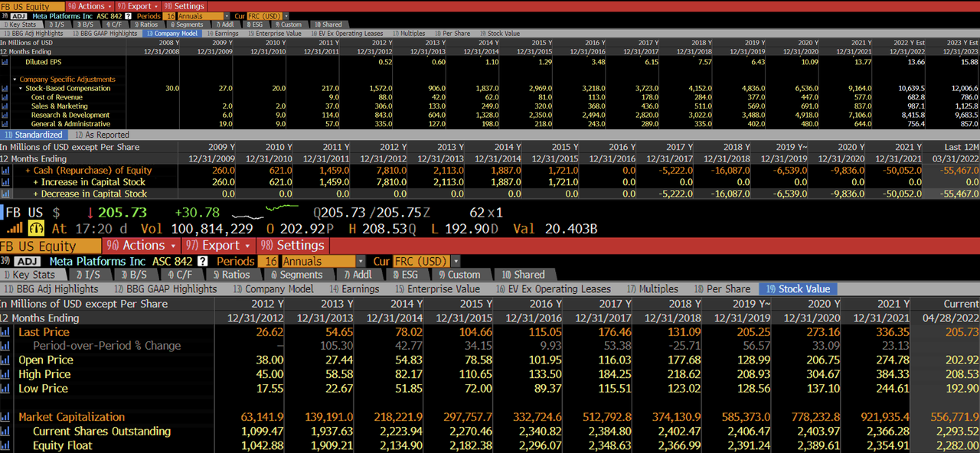Click the yellow gauge icon beside At 17:20
980x453 pixels.
[x=37, y=228]
